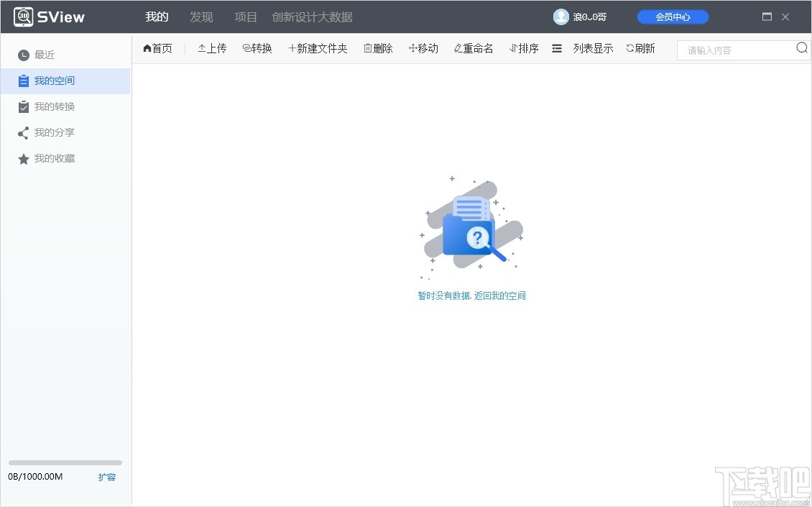The height and width of the screenshot is (507, 812).
Task: Switch to list view with 列表显示
Action: (x=592, y=48)
